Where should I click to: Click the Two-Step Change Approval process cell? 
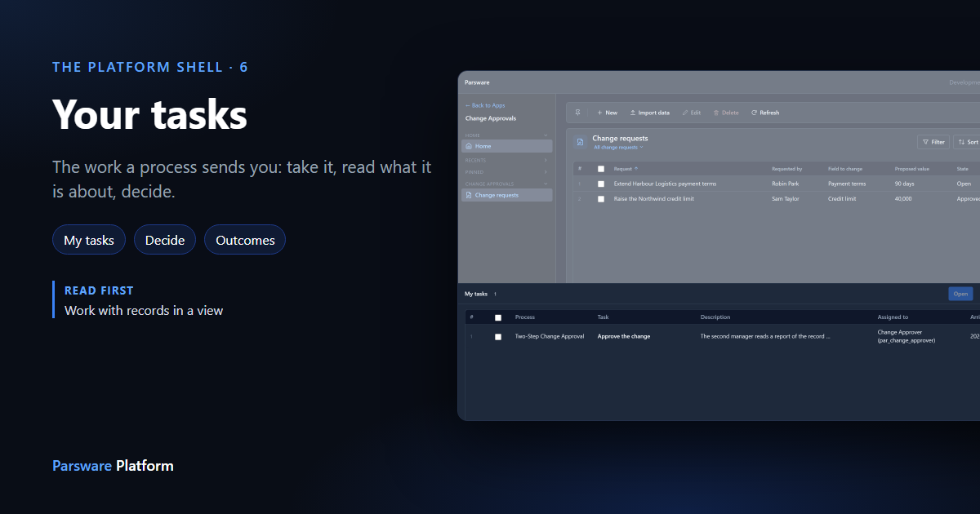point(550,336)
